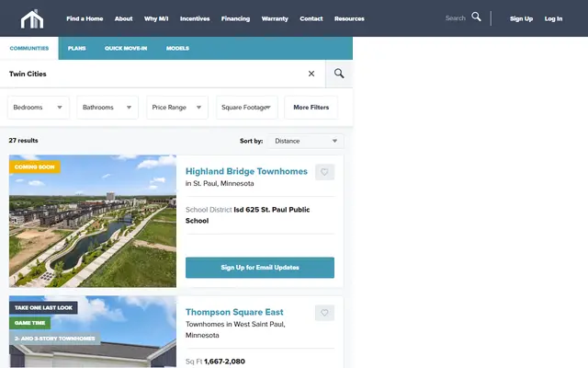Click Sign Up for Email Updates button
Image resolution: width=588 pixels, height=368 pixels.
[260, 268]
